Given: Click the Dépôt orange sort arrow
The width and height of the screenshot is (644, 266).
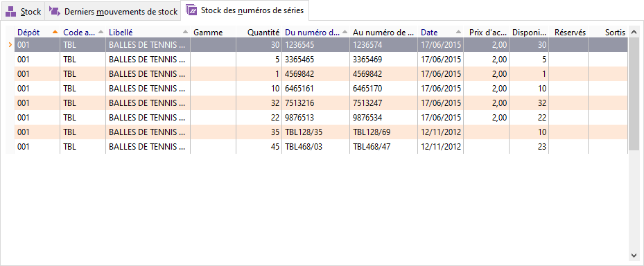Looking at the screenshot, I should (55, 32).
